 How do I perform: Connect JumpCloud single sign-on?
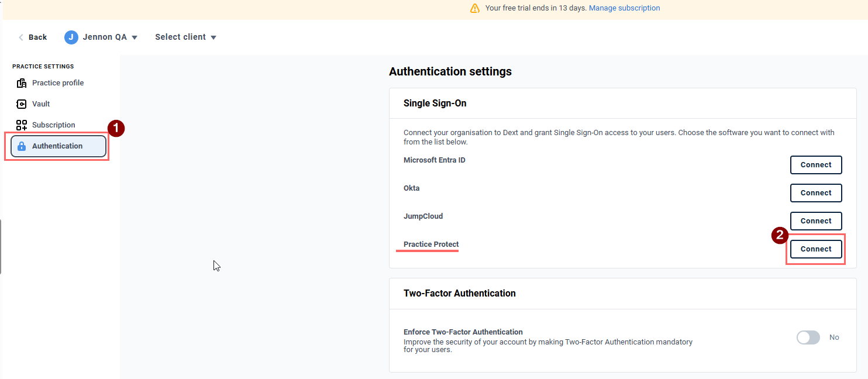815,221
